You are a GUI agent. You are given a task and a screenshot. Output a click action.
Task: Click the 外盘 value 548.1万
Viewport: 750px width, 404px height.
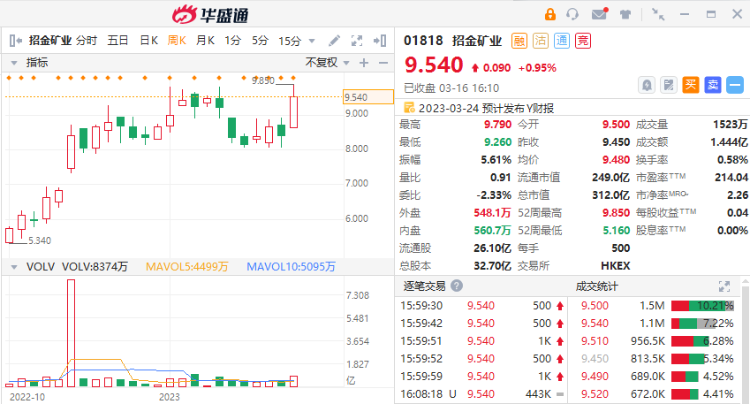pos(492,213)
